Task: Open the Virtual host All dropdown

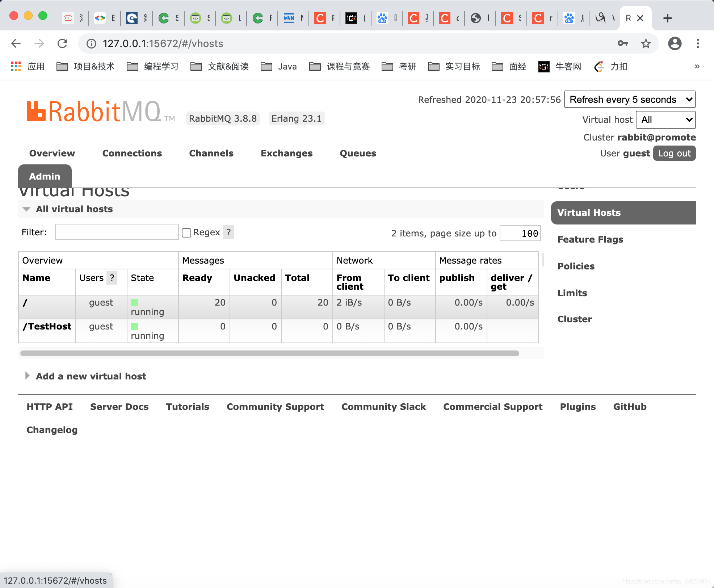Action: [x=665, y=120]
